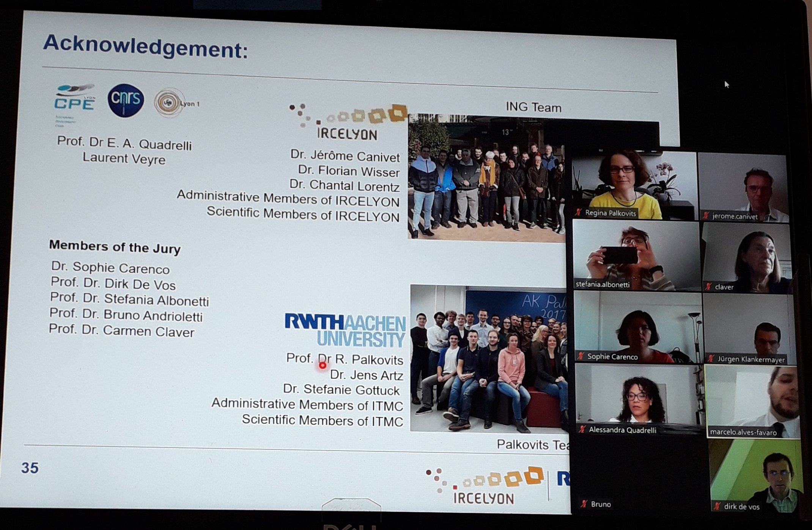Click muted mic icon beside Bruno
812x530 pixels.
(x=584, y=504)
